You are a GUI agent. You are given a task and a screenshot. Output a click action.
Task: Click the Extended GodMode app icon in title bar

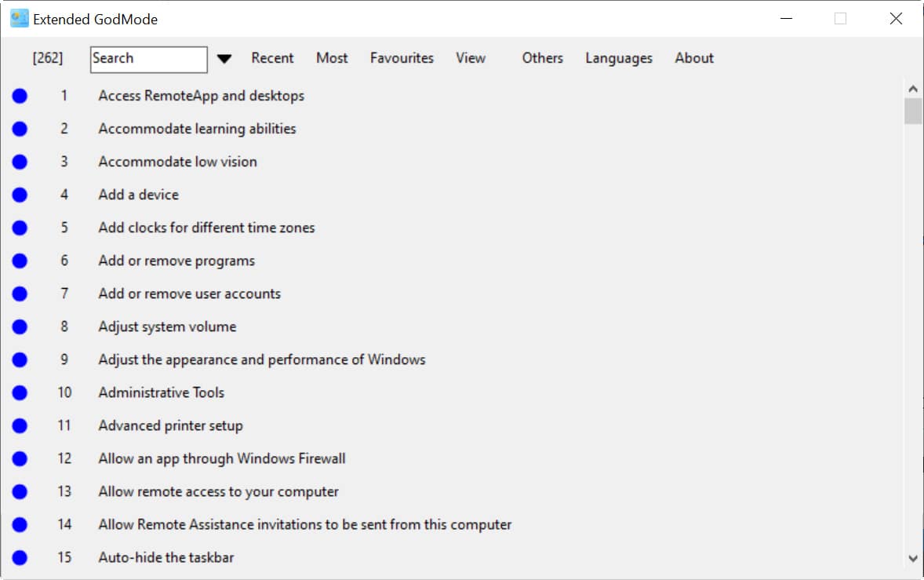point(19,19)
